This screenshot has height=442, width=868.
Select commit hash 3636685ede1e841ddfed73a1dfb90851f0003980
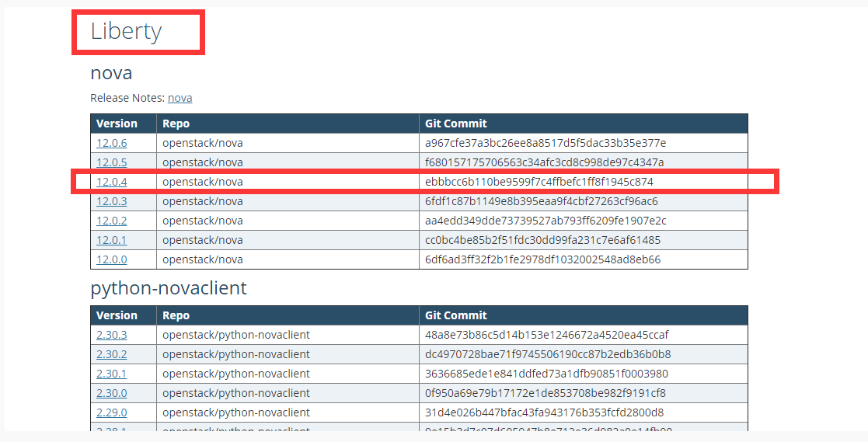pyautogui.click(x=546, y=374)
